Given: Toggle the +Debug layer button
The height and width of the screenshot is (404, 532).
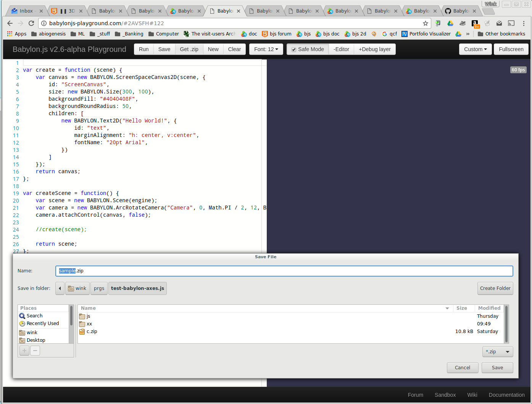Looking at the screenshot, I should point(375,49).
